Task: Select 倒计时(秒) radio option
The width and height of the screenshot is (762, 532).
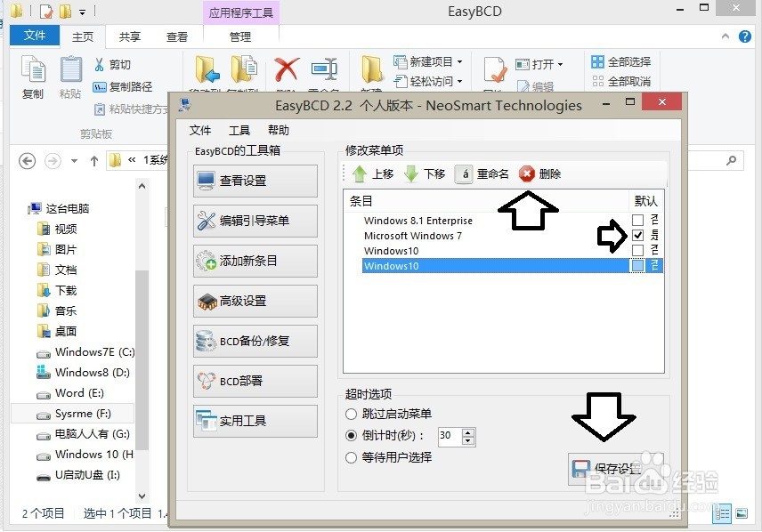Action: coord(351,436)
